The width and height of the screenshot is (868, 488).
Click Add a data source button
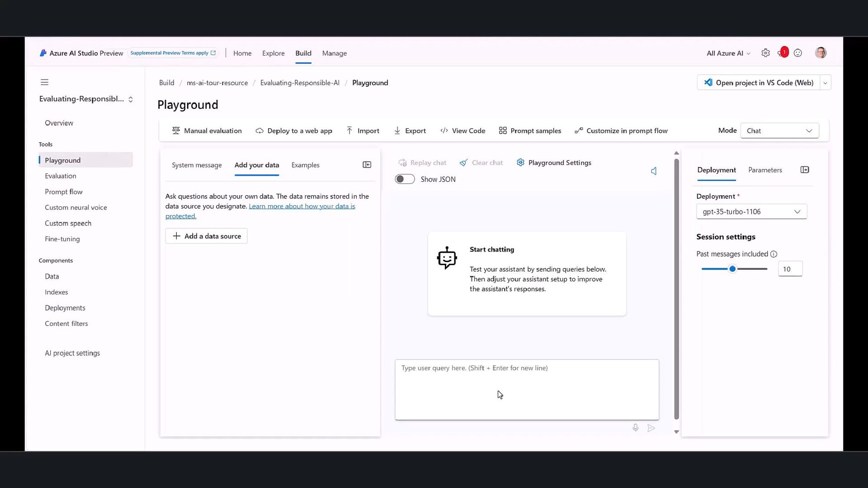point(206,236)
